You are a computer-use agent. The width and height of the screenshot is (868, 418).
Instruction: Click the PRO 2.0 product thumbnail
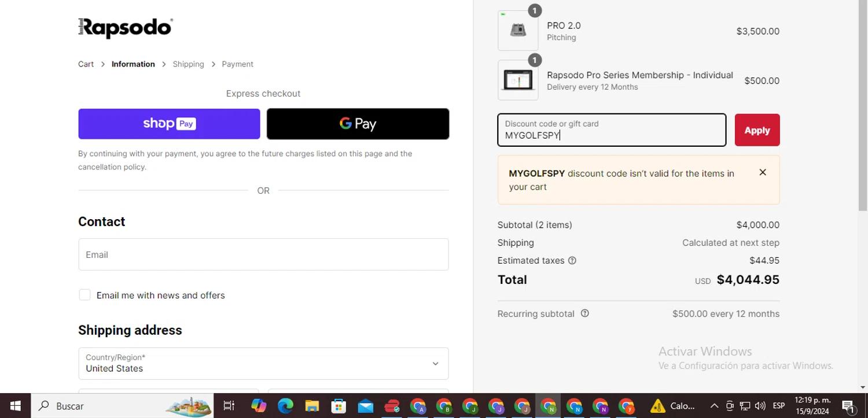point(518,31)
